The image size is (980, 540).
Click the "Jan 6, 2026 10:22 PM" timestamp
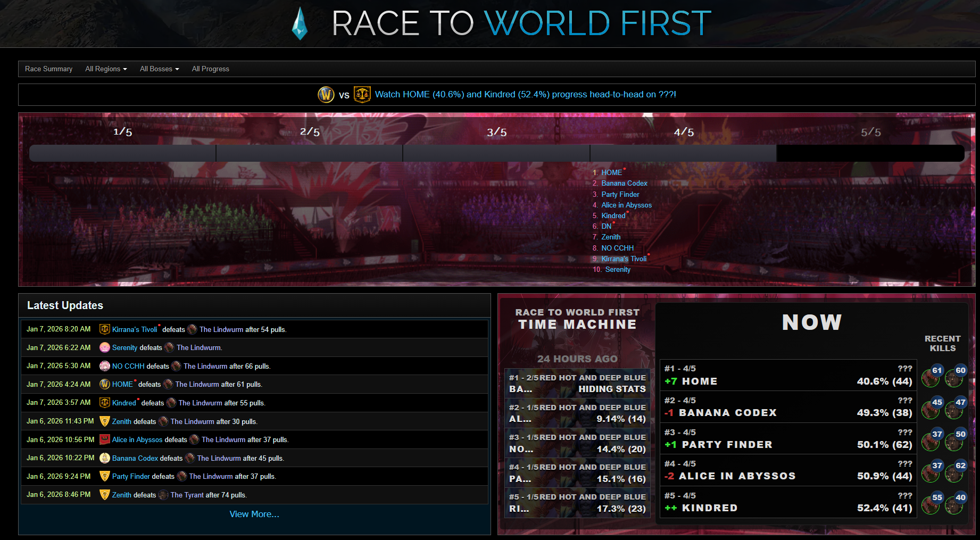(x=60, y=458)
